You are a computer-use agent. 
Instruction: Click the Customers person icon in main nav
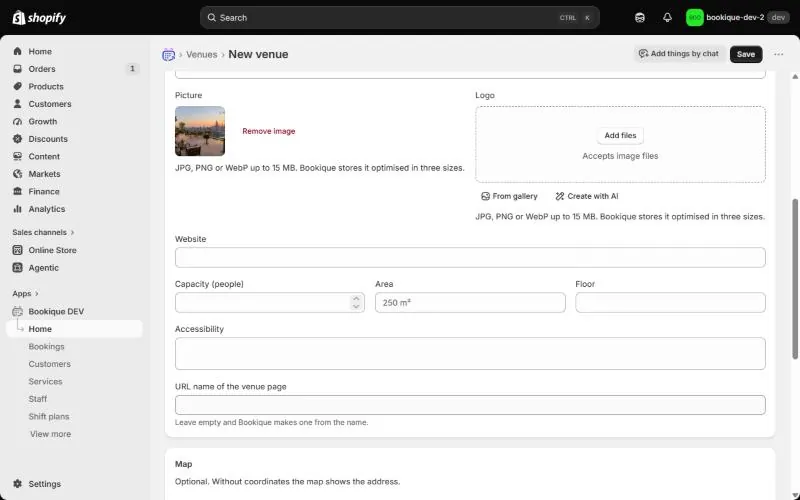[x=18, y=104]
